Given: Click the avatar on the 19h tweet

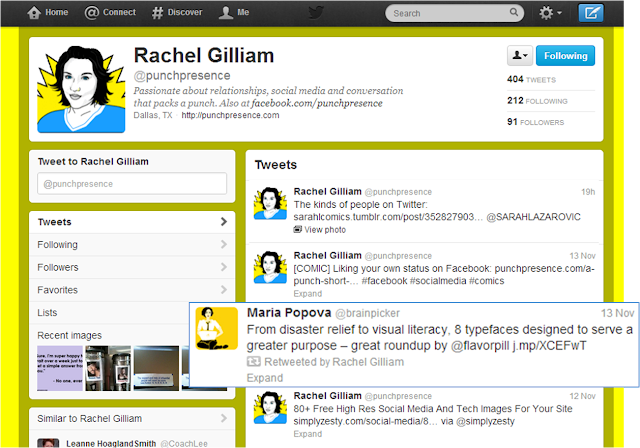Looking at the screenshot, I should [x=270, y=203].
